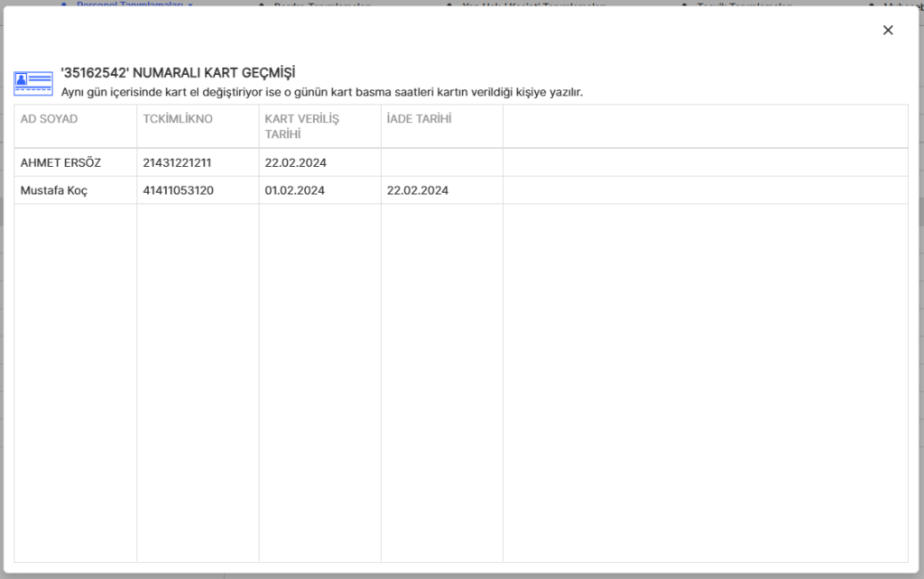Click the empty area below the table rows

[460, 379]
